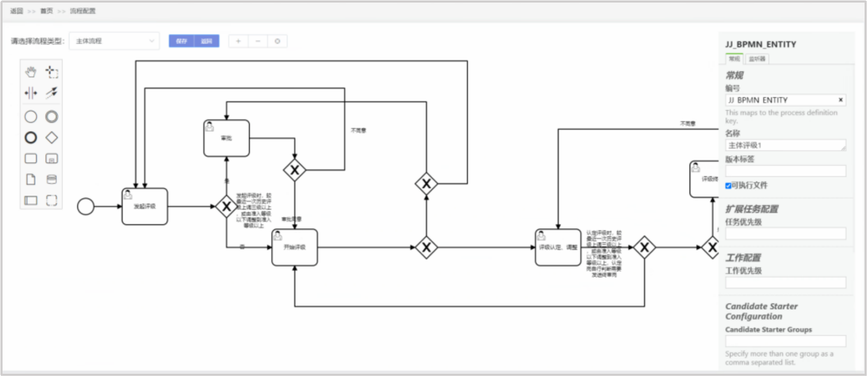Viewport: 868px width, 378px height.
Task: Click the 不同意 label above the right-side loop
Action: [x=688, y=124]
